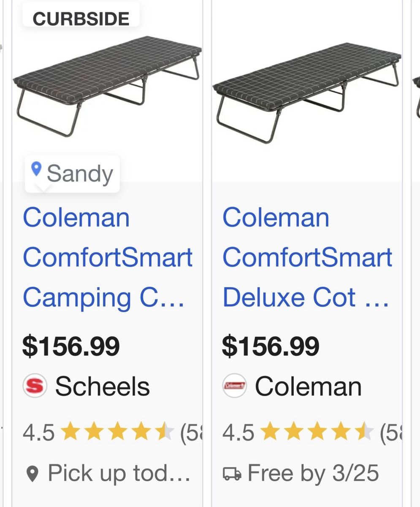Click the red Scheels store logo
Image resolution: width=420 pixels, height=507 pixels.
tap(35, 386)
